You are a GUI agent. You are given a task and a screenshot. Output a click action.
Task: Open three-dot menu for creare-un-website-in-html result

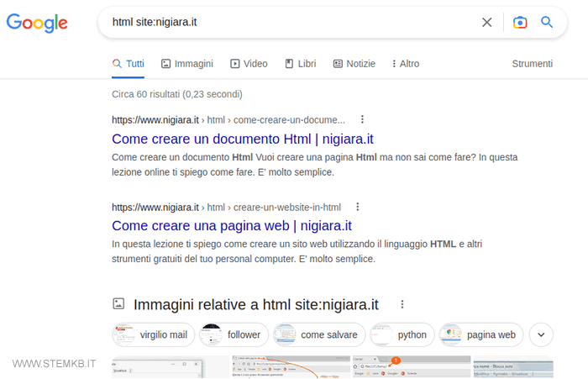(x=357, y=207)
